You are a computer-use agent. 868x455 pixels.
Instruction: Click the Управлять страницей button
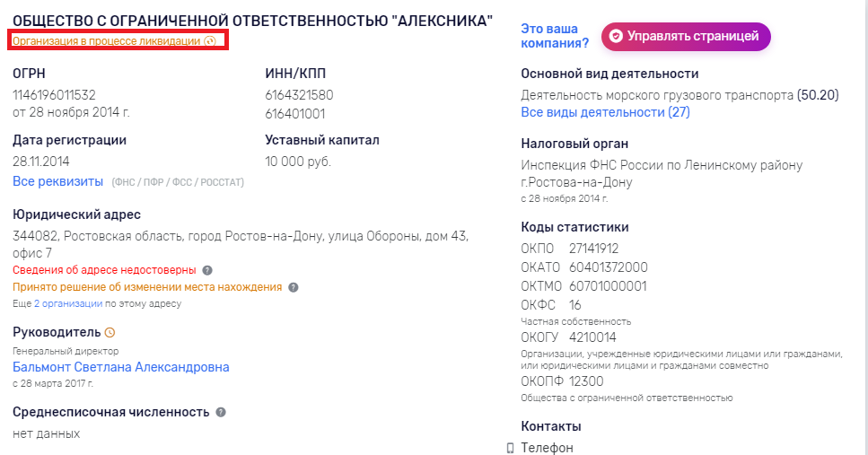(686, 37)
